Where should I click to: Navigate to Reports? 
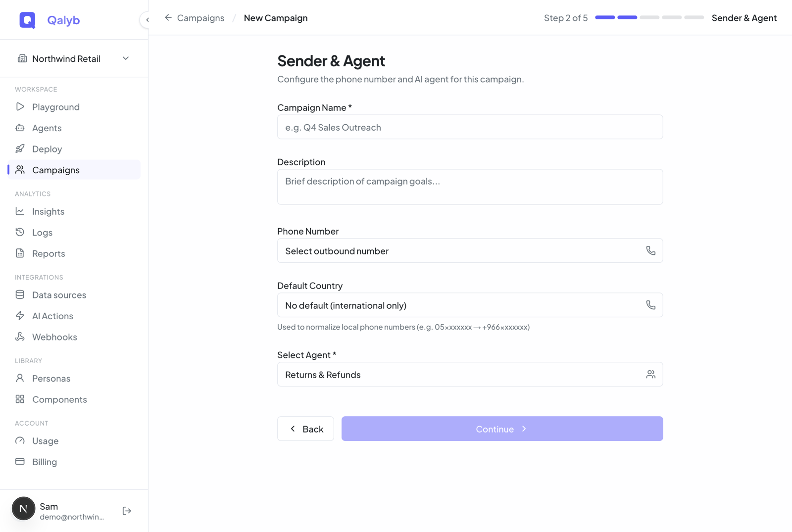click(74, 253)
